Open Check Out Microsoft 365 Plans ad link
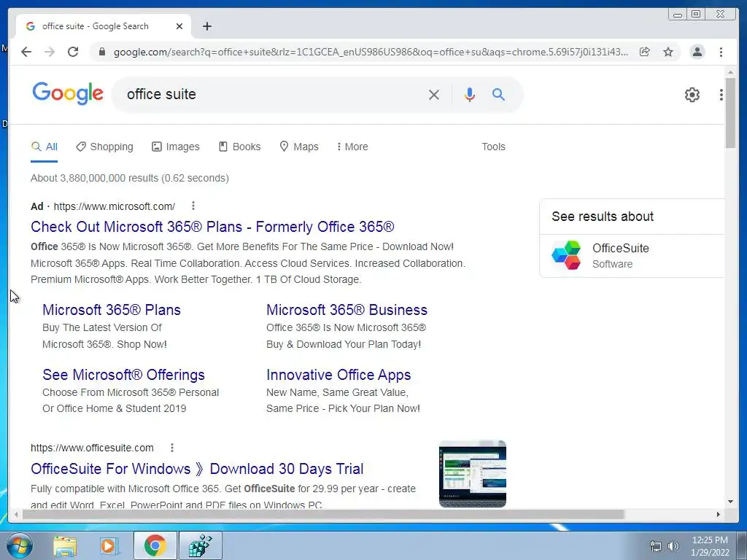The image size is (747, 560). (212, 227)
